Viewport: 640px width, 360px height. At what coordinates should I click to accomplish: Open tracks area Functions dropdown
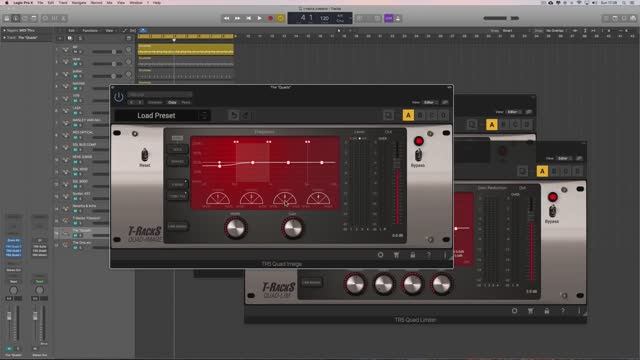pos(91,31)
